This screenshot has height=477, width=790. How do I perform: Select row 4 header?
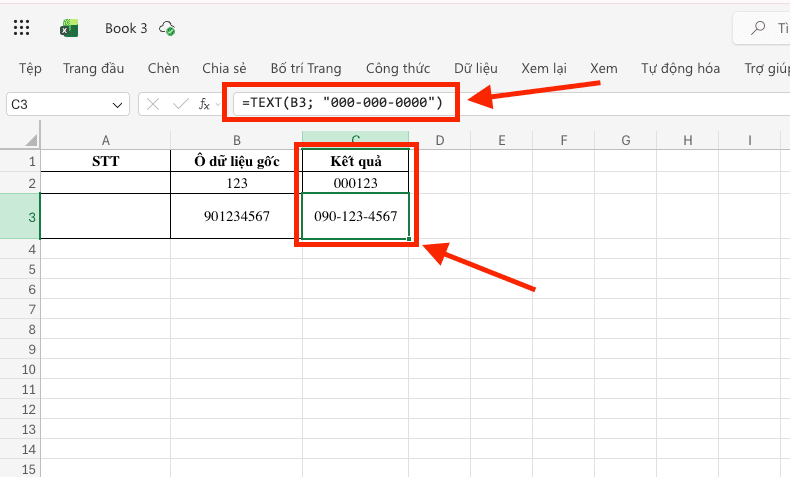click(x=20, y=249)
